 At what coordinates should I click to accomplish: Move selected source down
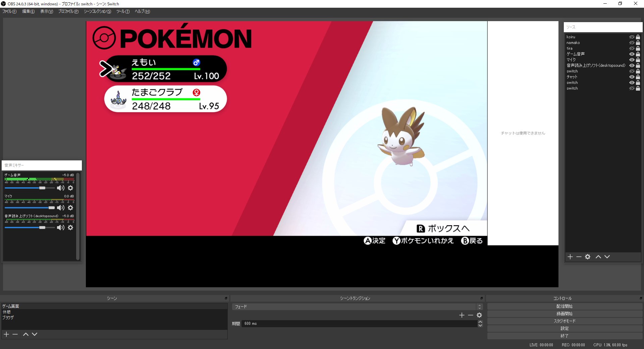[x=607, y=257]
